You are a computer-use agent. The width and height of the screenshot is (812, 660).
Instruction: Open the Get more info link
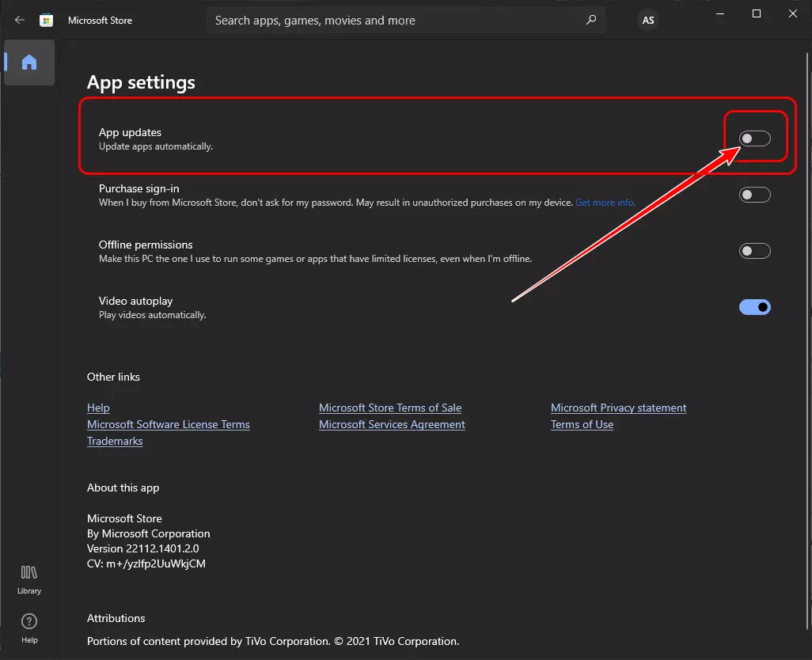pyautogui.click(x=605, y=203)
